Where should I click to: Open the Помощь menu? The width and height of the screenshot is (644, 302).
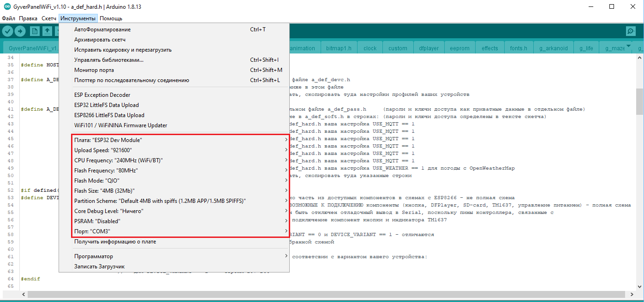(x=111, y=18)
